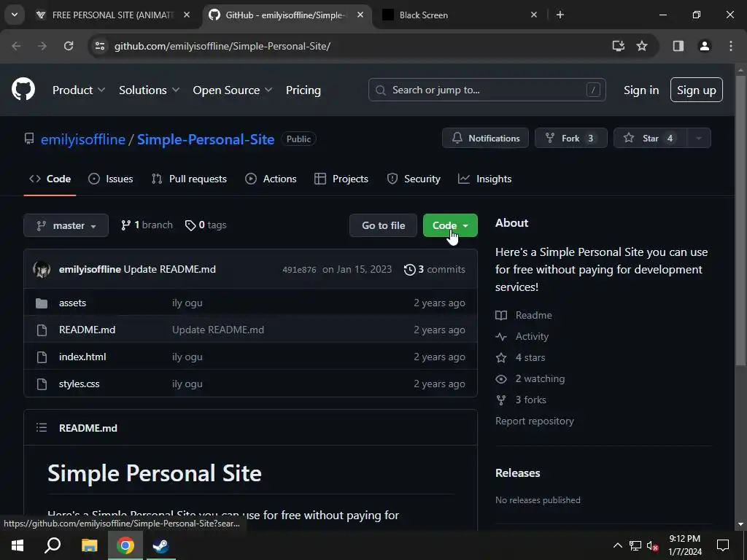
Task: Click Report repository link
Action: coord(535,421)
